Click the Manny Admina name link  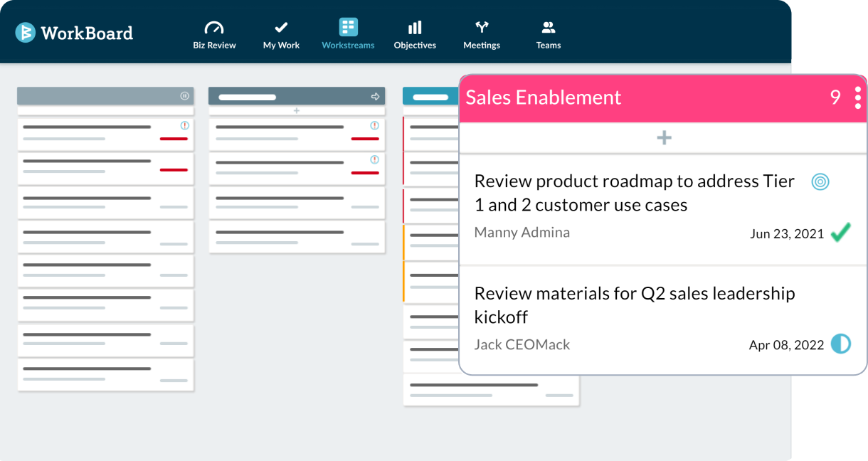click(522, 232)
